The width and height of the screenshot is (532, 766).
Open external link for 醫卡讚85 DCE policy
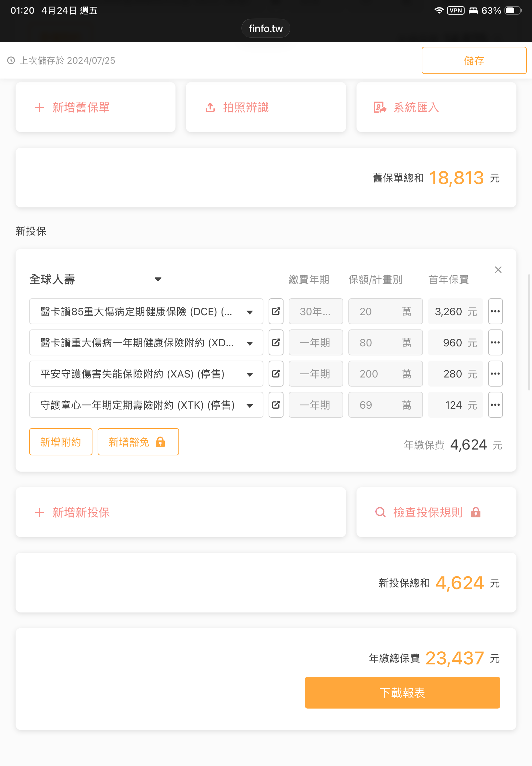276,311
